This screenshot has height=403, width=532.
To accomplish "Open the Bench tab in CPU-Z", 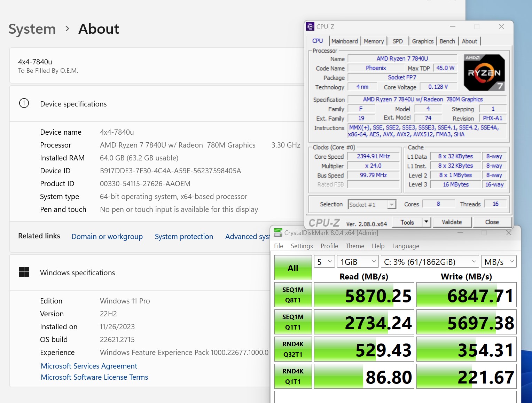I will click(x=447, y=41).
